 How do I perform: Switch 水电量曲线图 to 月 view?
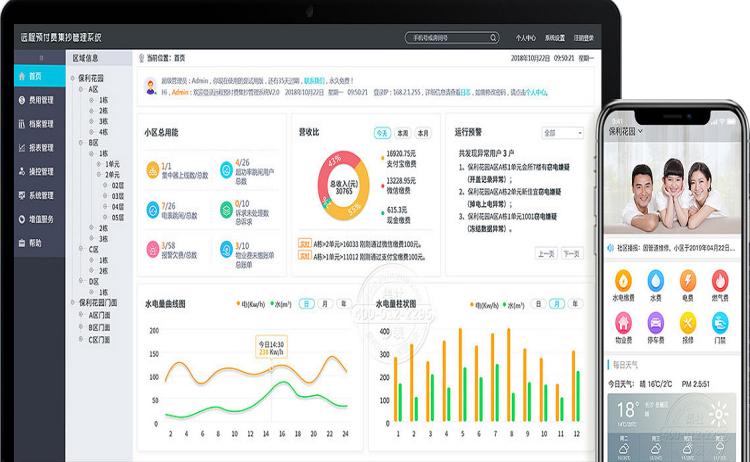click(x=325, y=304)
